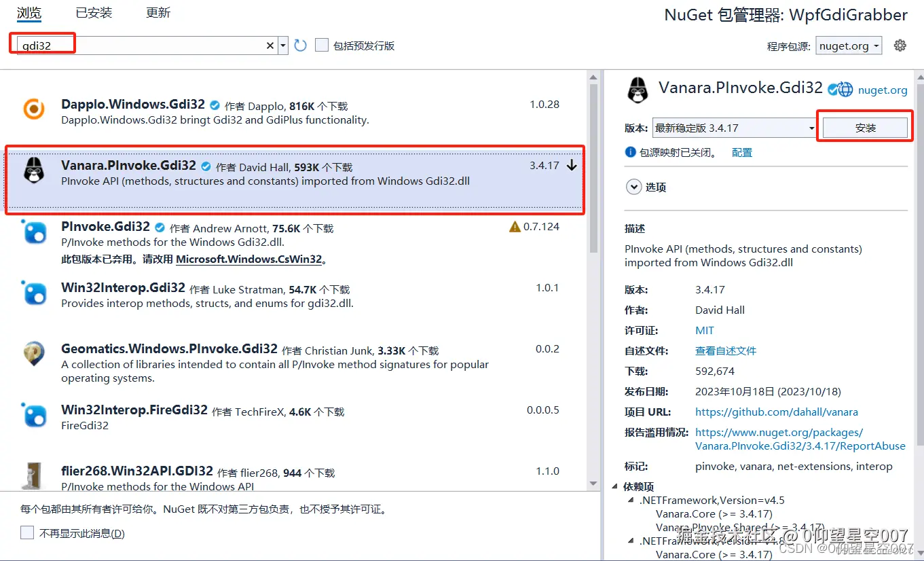924x561 pixels.
Task: Click the deprecation warning icon next to 0.7.124
Action: (x=515, y=227)
